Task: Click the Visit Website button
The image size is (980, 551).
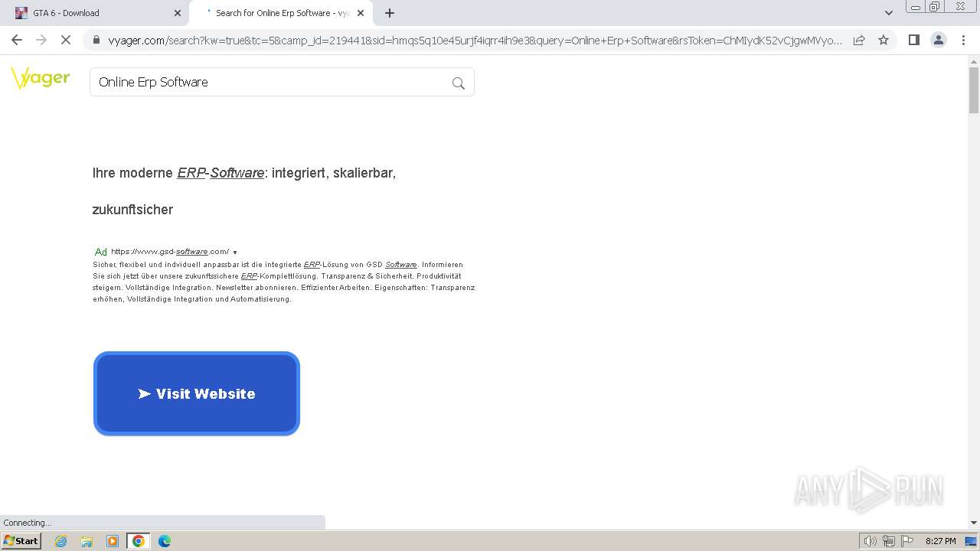Action: pos(197,393)
